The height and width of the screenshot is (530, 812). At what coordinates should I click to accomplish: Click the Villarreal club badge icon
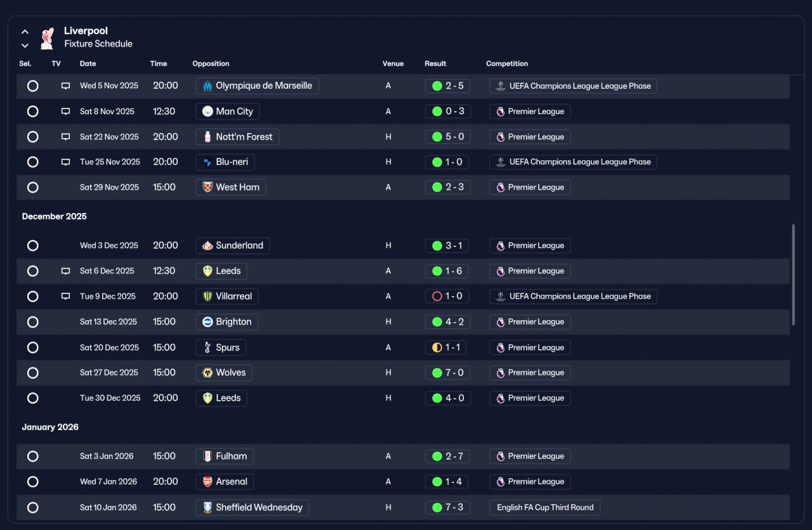[x=207, y=297]
